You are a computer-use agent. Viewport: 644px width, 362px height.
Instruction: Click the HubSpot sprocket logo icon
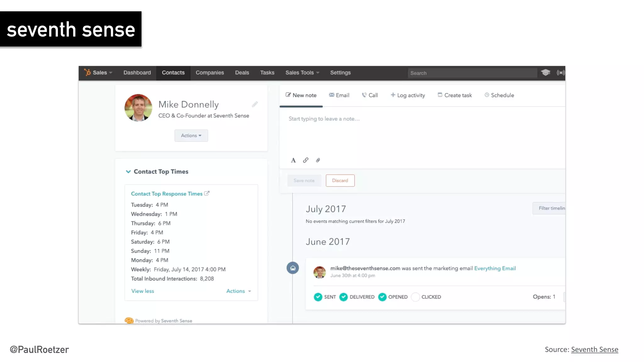click(87, 73)
